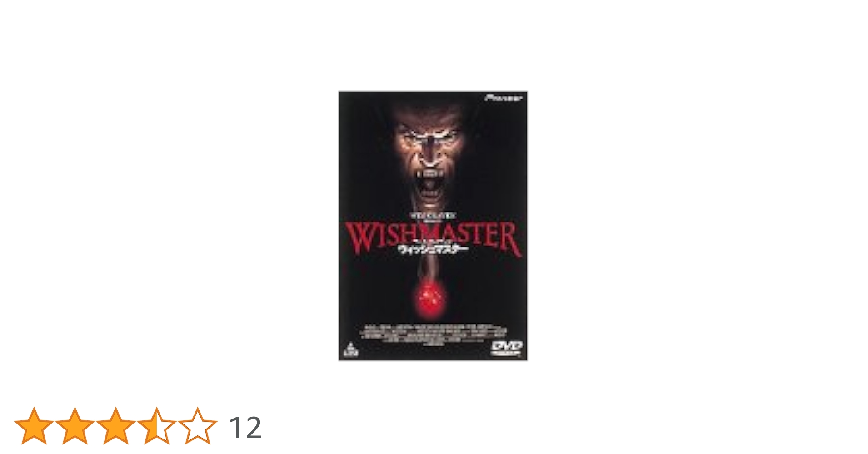Click the demon's glaring eyes on the cover
This screenshot has width=868, height=454.
pos(430,138)
